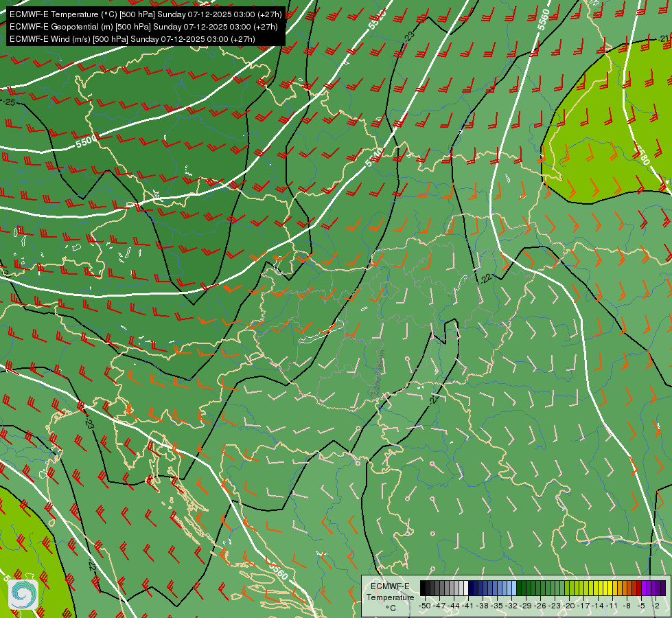Click the -23 value in the legend scale
672x618 pixels.
[555, 606]
